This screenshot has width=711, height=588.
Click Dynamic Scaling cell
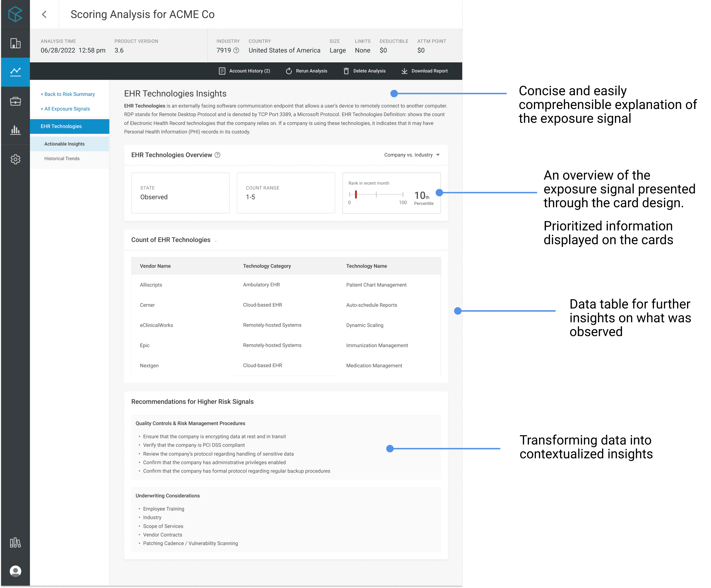click(365, 325)
